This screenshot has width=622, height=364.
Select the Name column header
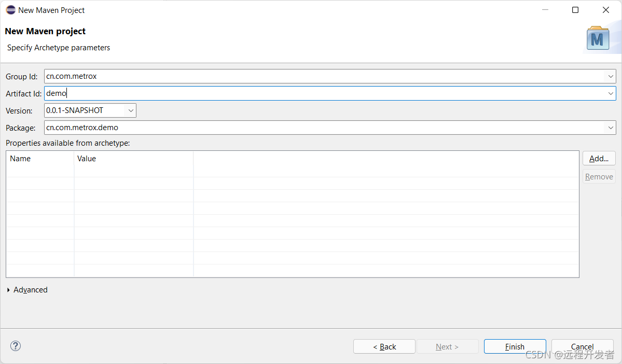tap(40, 159)
